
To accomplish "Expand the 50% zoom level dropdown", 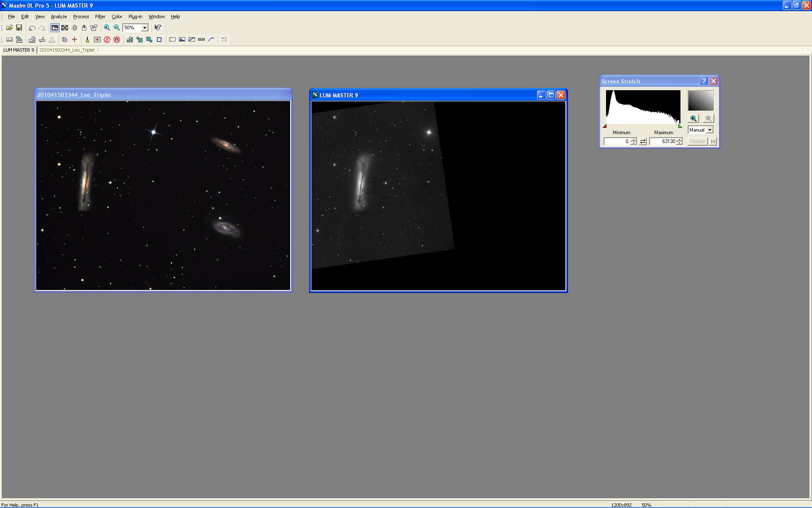I will coord(145,28).
